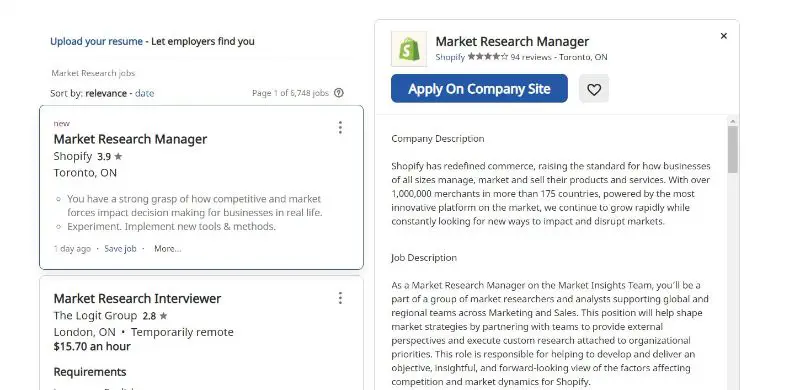
Task: Click Save job under Shopify listing
Action: (x=120, y=249)
